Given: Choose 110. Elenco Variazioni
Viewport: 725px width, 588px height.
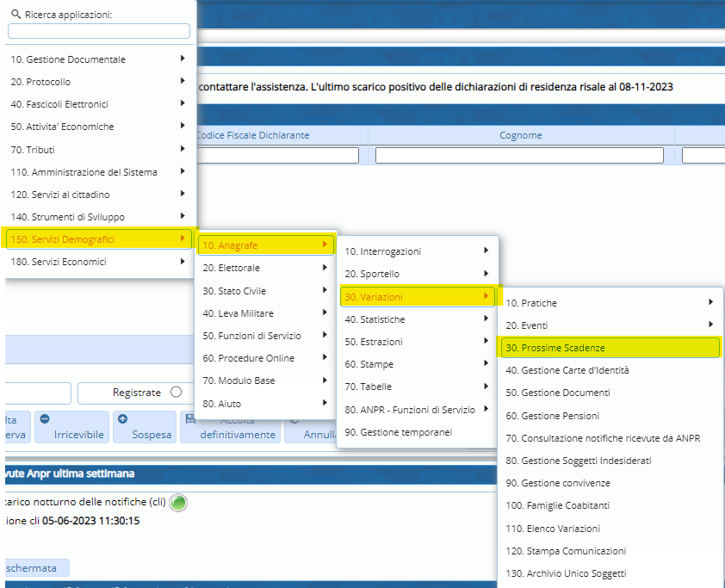Looking at the screenshot, I should (610, 529).
